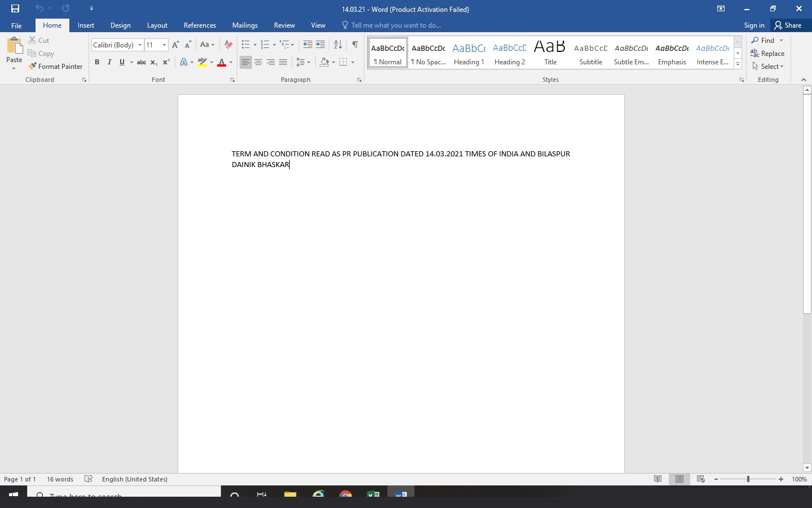Switch to Read Mode view
The image size is (812, 508).
coord(658,479)
